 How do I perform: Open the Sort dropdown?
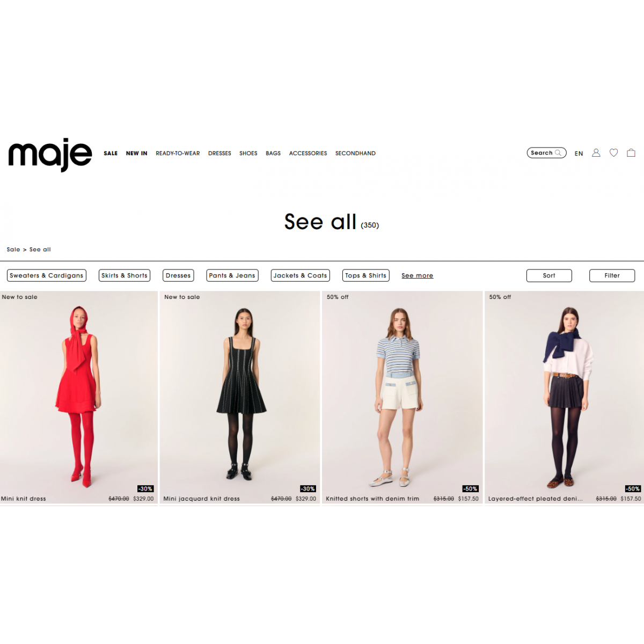(x=549, y=275)
